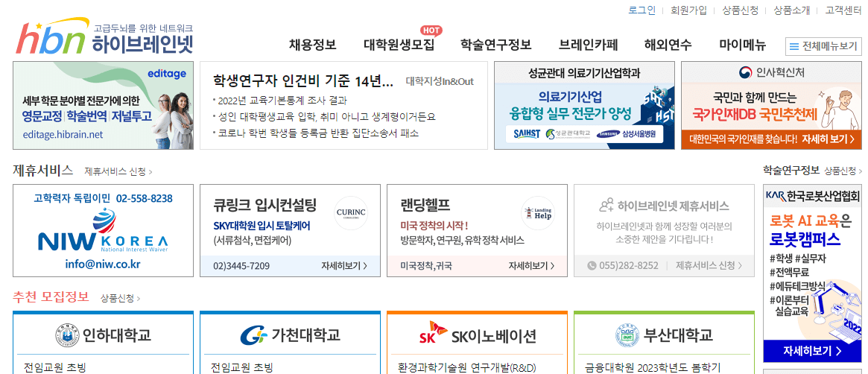Click the 대학지성In&Out label
Viewport: 868px width, 374px height.
click(x=440, y=82)
